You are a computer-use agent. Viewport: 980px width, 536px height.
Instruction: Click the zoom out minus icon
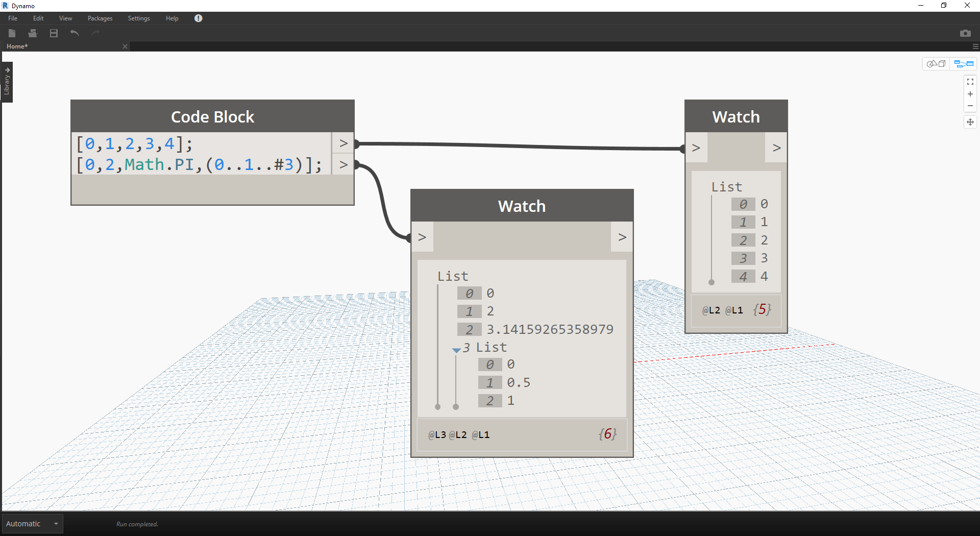point(970,106)
